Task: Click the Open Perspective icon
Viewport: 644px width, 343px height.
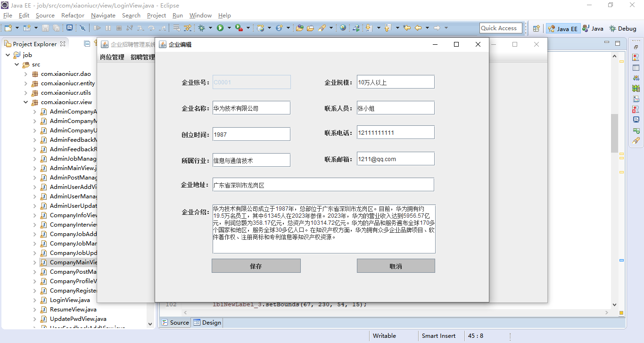Action: (x=536, y=28)
